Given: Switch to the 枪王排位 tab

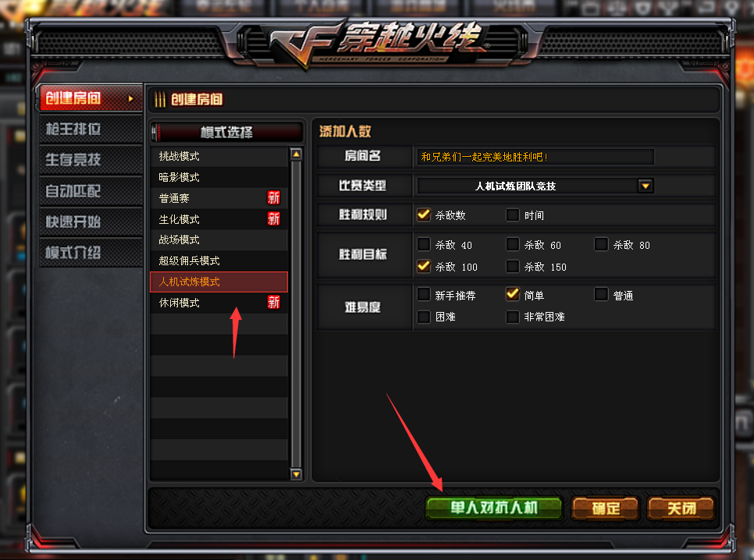Looking at the screenshot, I should click(91, 129).
